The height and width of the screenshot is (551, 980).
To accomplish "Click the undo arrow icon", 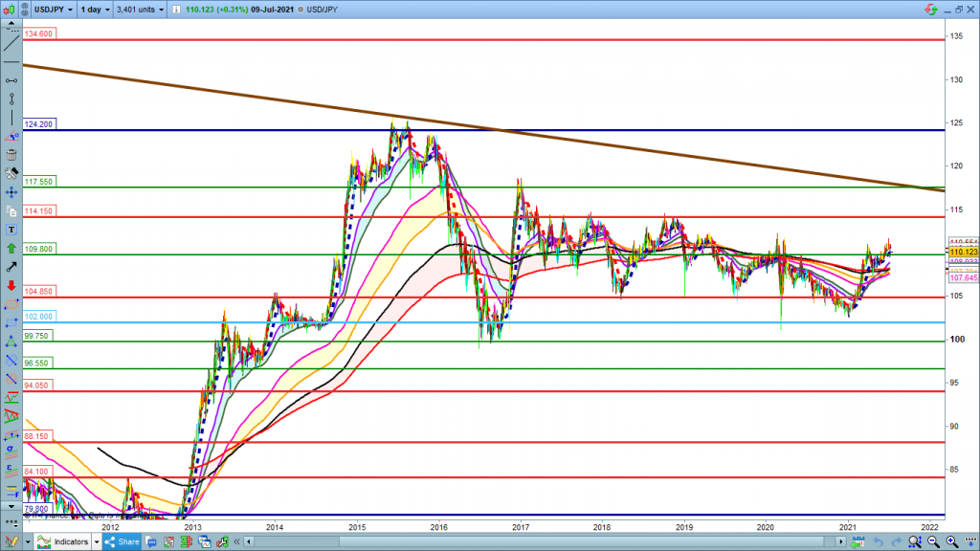I will tap(880, 541).
